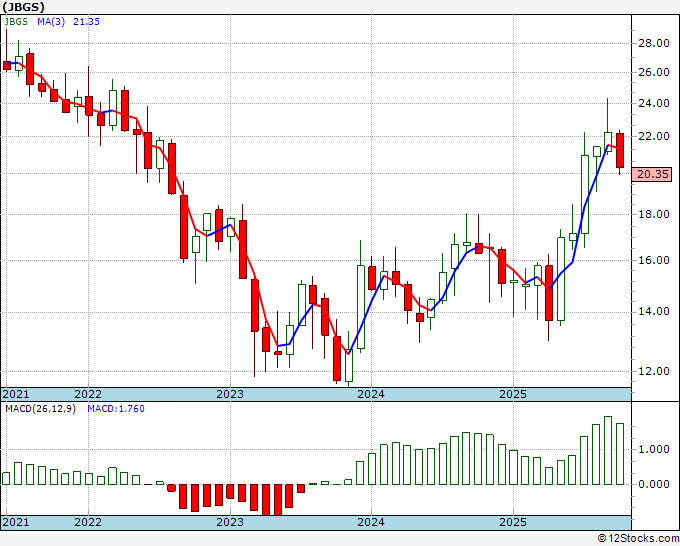Click the last red candlestick near 20.35
This screenshot has width=680, height=546.
click(620, 150)
